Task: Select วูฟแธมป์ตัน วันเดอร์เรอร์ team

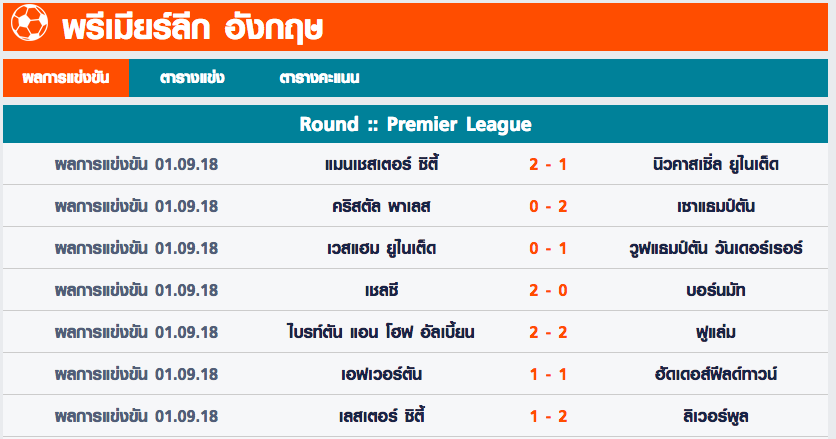Action: click(716, 248)
